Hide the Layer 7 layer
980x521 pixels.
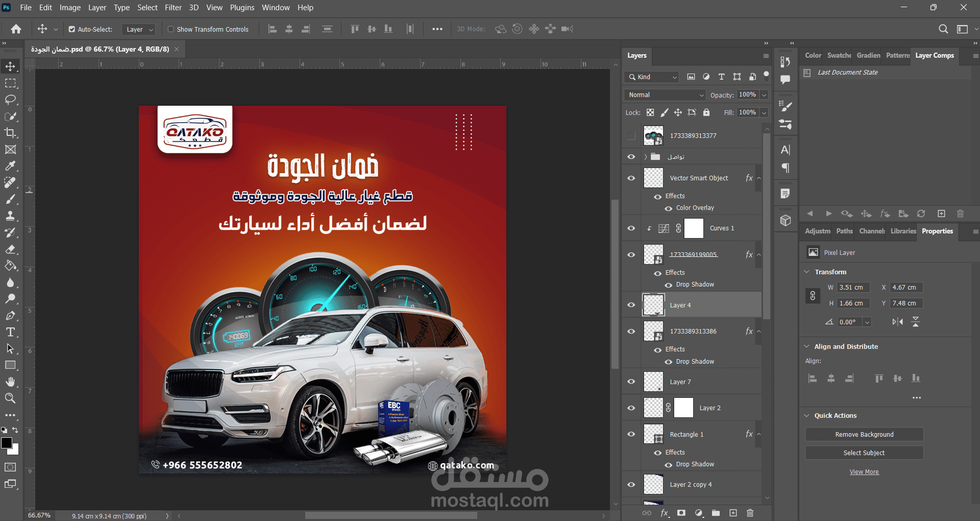click(631, 382)
